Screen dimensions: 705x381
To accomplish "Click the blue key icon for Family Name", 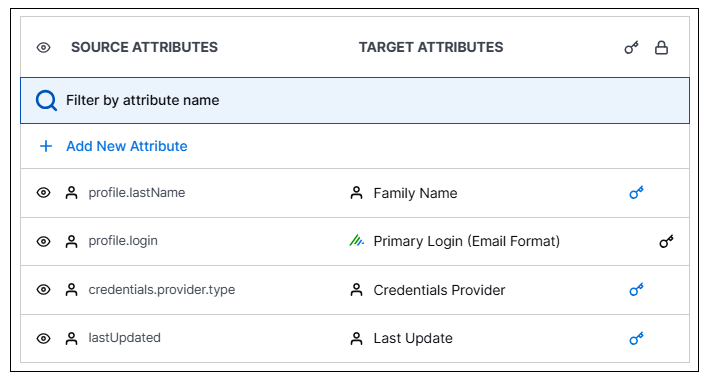I will click(636, 193).
